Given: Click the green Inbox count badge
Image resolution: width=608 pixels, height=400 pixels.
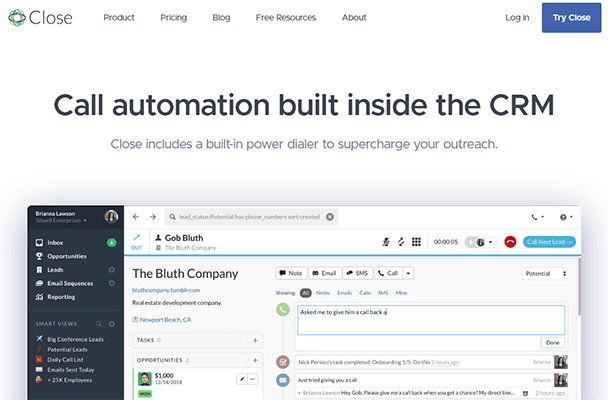Looking at the screenshot, I should tap(111, 243).
